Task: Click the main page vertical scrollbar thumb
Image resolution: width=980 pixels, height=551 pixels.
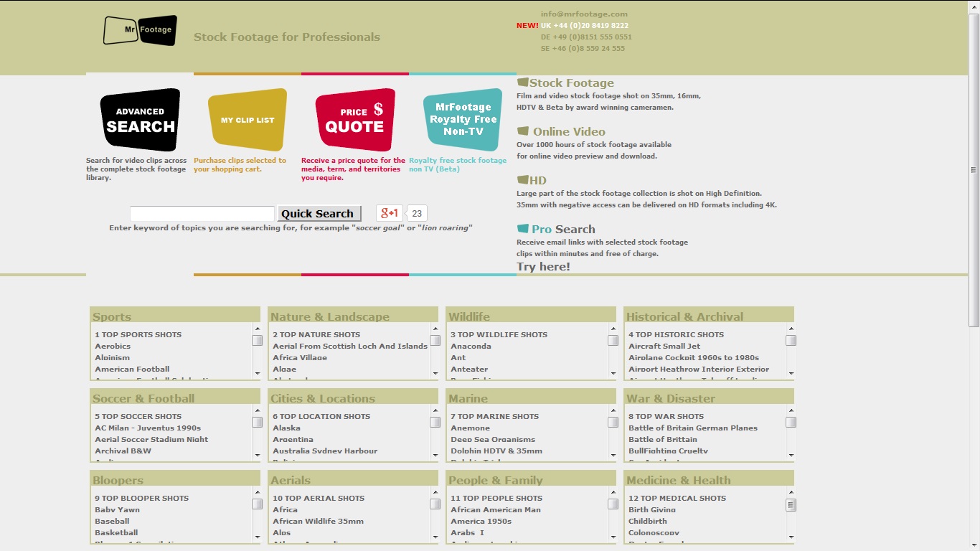Action: pos(974,170)
